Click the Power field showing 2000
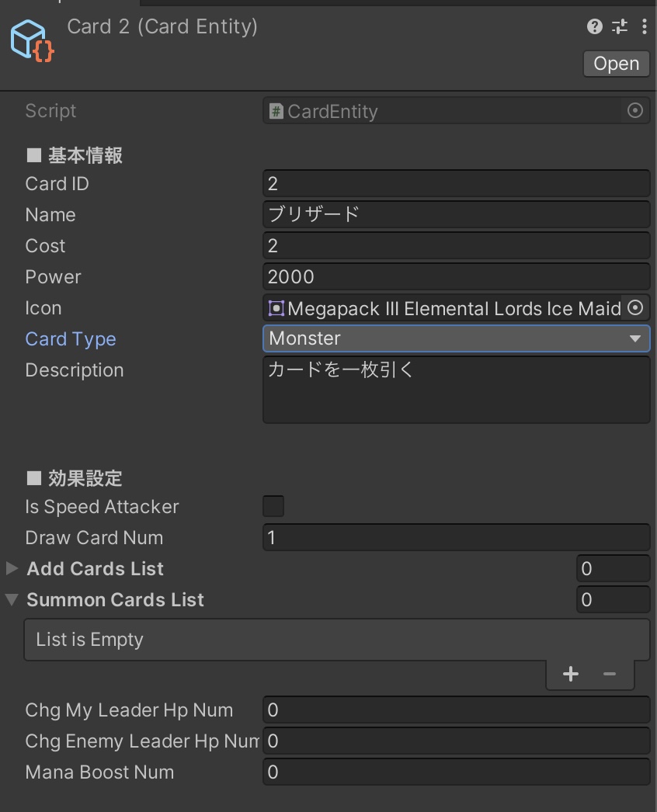Image resolution: width=657 pixels, height=812 pixels. (x=456, y=276)
